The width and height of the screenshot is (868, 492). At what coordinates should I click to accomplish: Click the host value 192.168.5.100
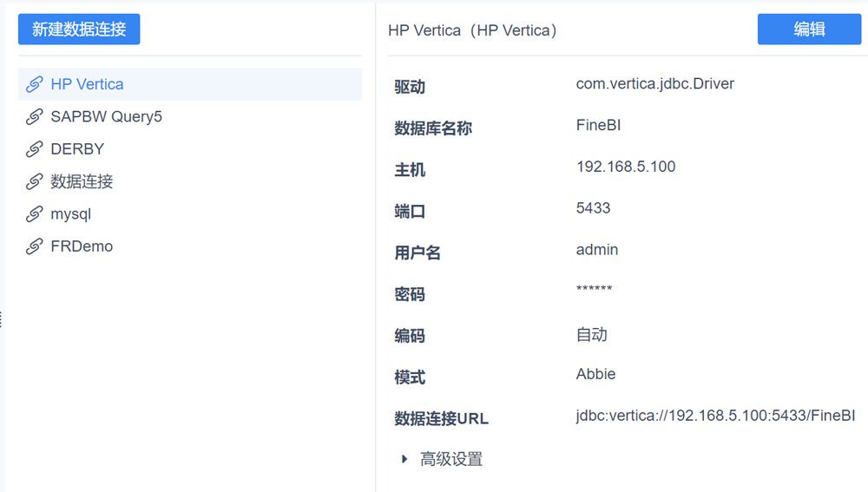[x=625, y=167]
